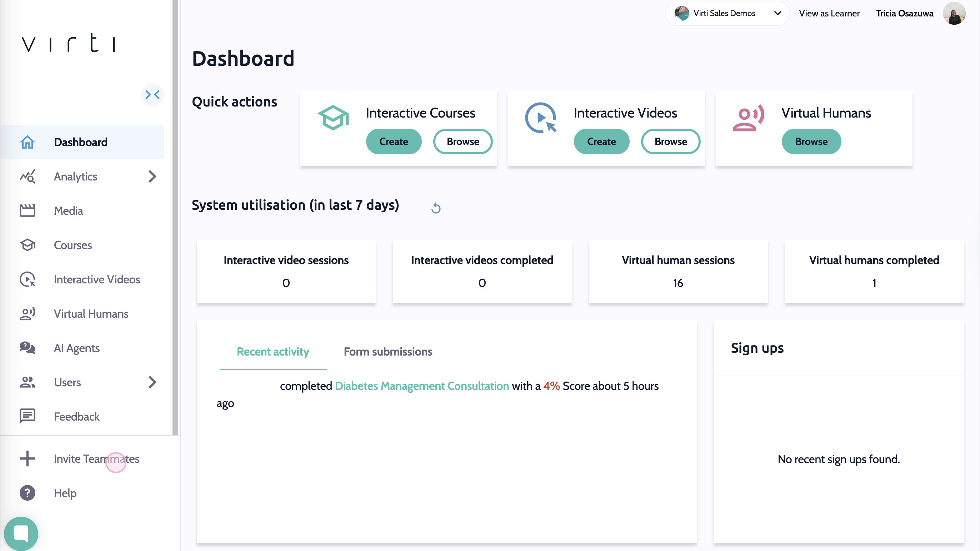Refresh system utilisation stats
This screenshot has height=551, width=980.
click(x=436, y=208)
